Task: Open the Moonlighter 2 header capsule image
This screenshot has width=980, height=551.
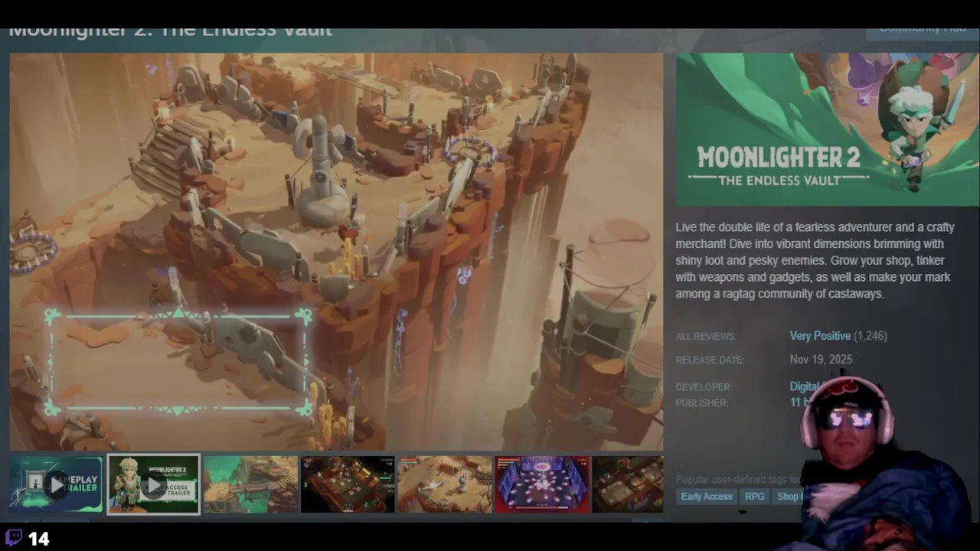Action: click(827, 129)
